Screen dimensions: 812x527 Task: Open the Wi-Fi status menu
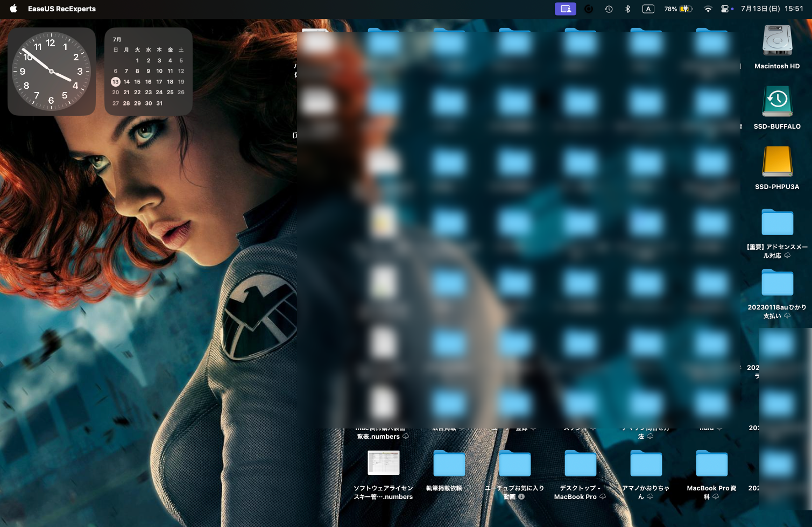click(x=708, y=9)
